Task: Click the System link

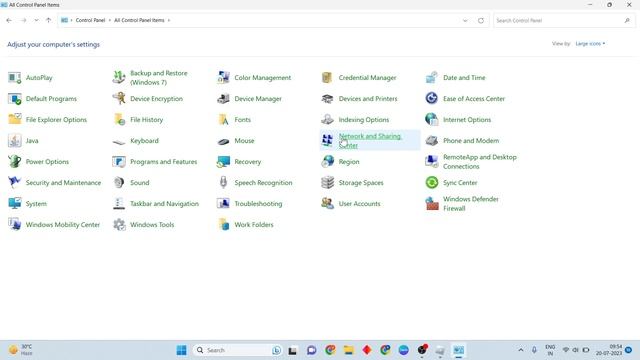Action: pos(36,203)
